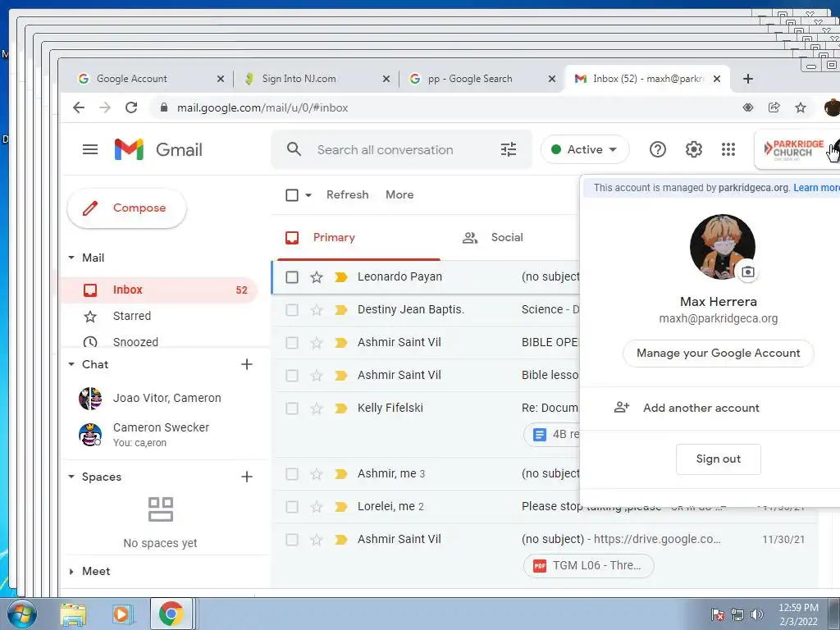This screenshot has height=630, width=840.
Task: Star the Leonardo Payan email
Action: point(317,277)
